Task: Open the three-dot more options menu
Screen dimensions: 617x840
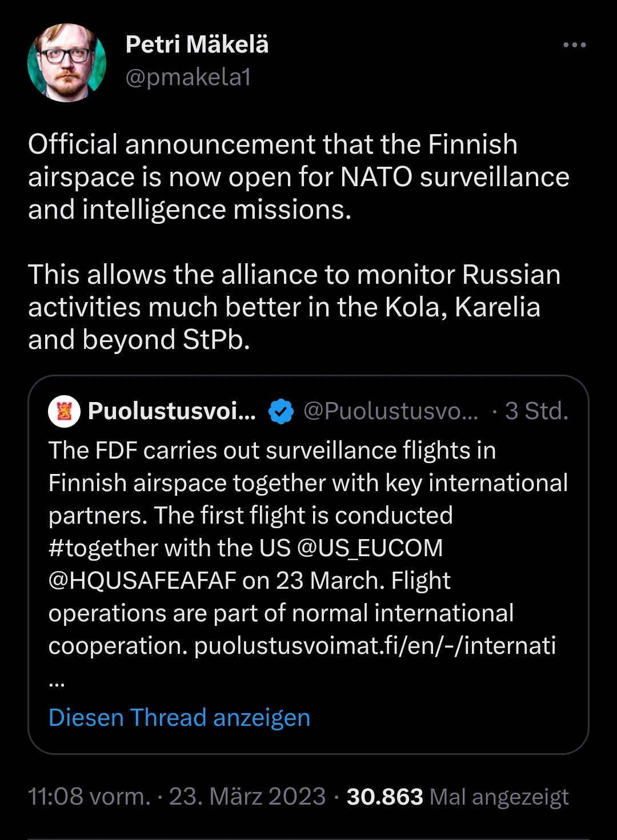Action: (x=574, y=45)
